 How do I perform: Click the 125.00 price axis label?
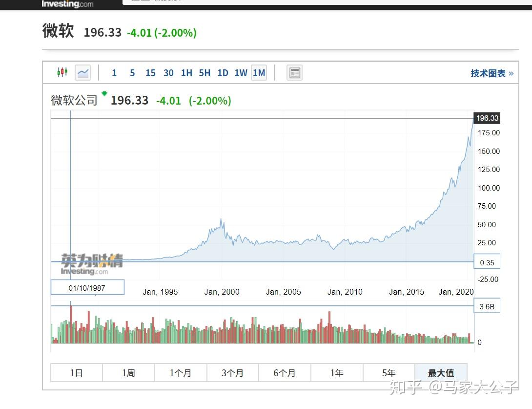pyautogui.click(x=489, y=169)
